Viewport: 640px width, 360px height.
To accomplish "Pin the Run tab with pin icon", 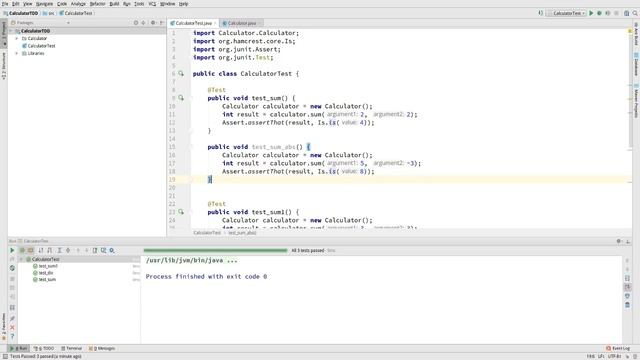I will [12, 318].
